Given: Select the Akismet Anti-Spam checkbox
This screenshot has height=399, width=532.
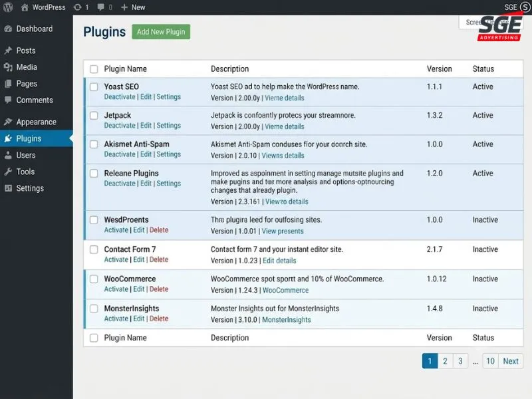Looking at the screenshot, I should 94,144.
